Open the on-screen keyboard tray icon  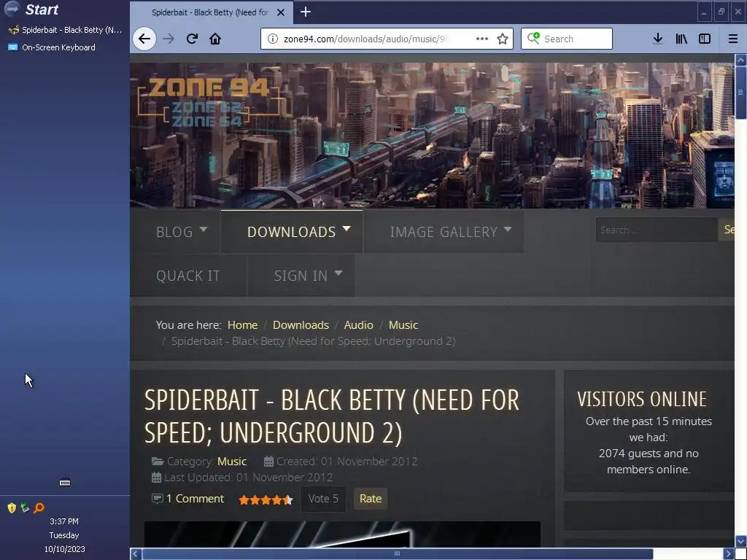pos(65,483)
